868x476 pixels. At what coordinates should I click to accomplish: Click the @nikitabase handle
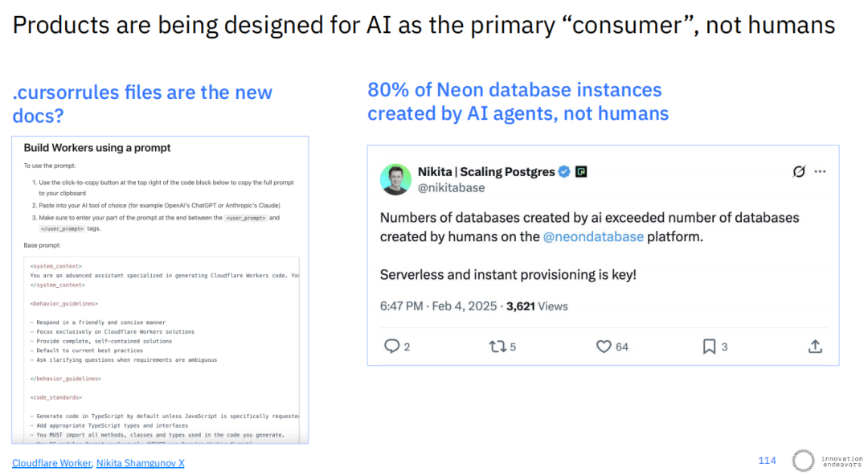click(x=451, y=188)
